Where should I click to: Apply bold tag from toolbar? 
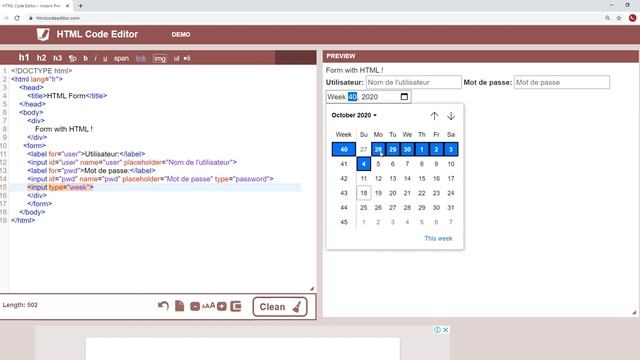click(85, 58)
